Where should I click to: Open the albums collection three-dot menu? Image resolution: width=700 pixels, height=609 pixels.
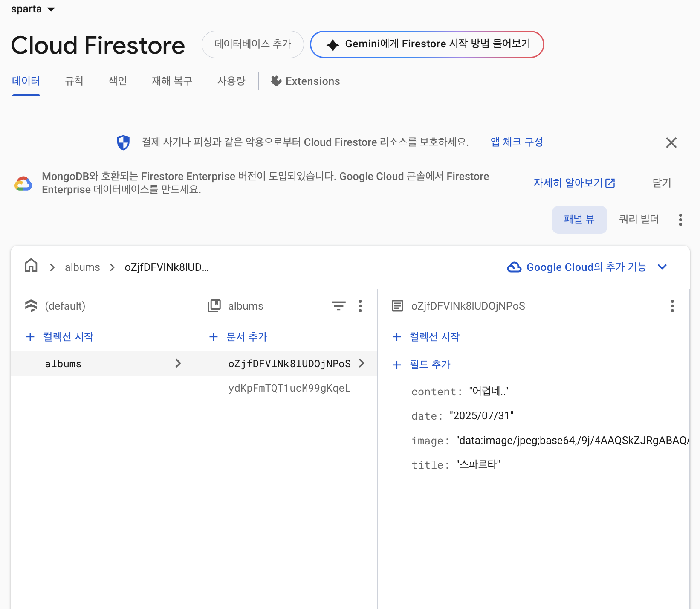(360, 306)
